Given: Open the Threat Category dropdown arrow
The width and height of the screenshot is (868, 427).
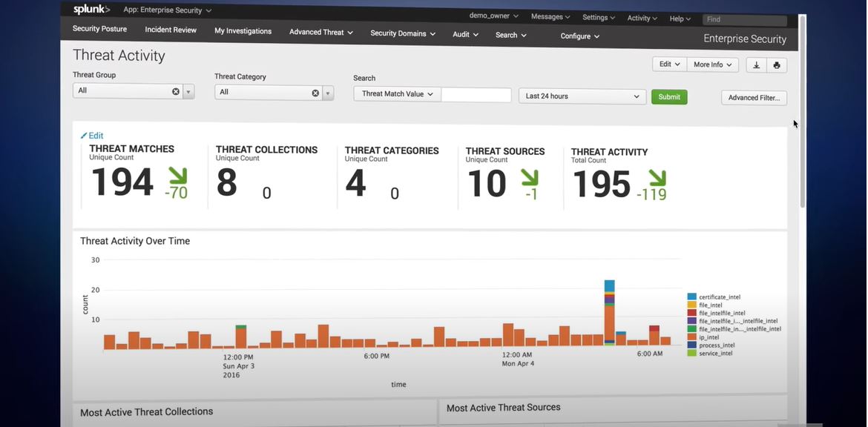Looking at the screenshot, I should [328, 93].
